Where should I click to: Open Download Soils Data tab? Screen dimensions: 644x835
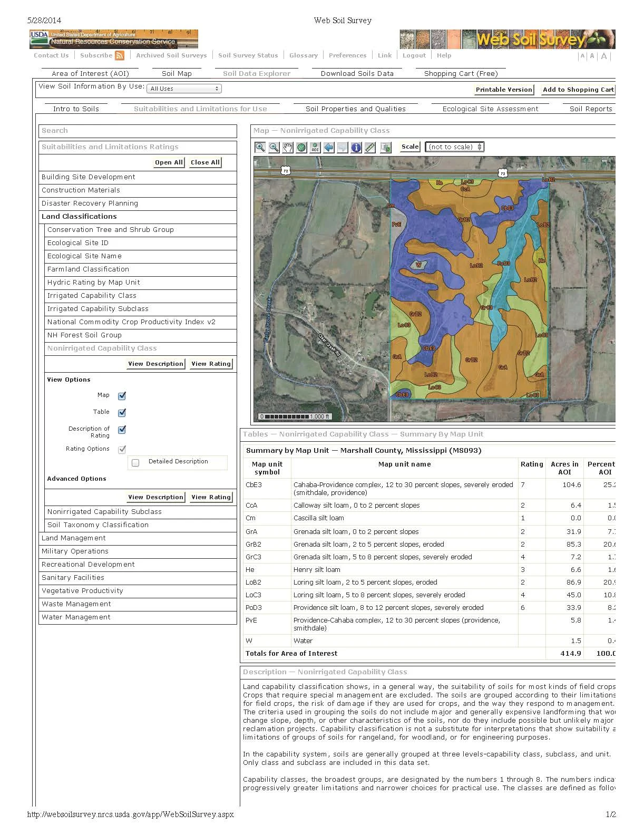[357, 73]
